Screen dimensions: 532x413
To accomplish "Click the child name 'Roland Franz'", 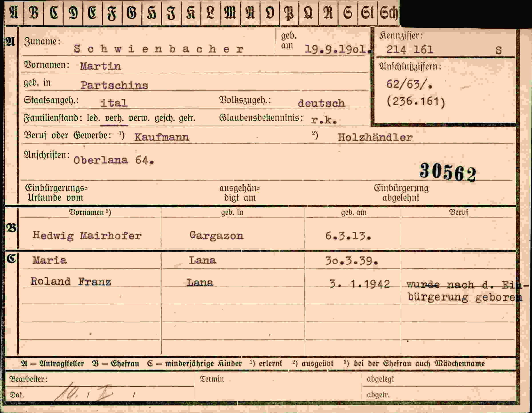I will click(71, 281).
